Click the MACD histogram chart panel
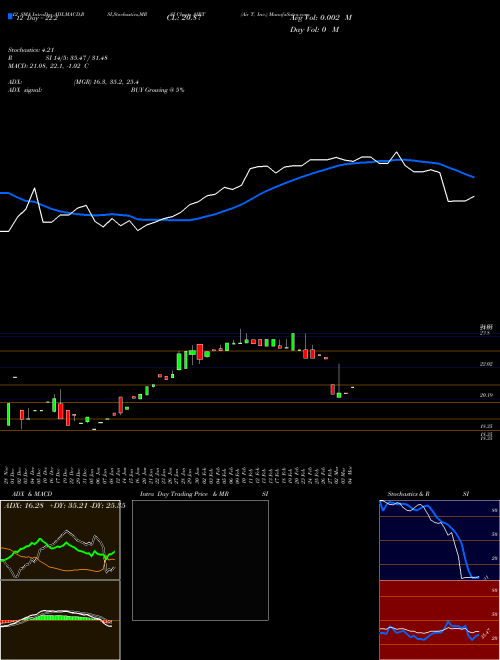The image size is (500, 660). (x=60, y=620)
